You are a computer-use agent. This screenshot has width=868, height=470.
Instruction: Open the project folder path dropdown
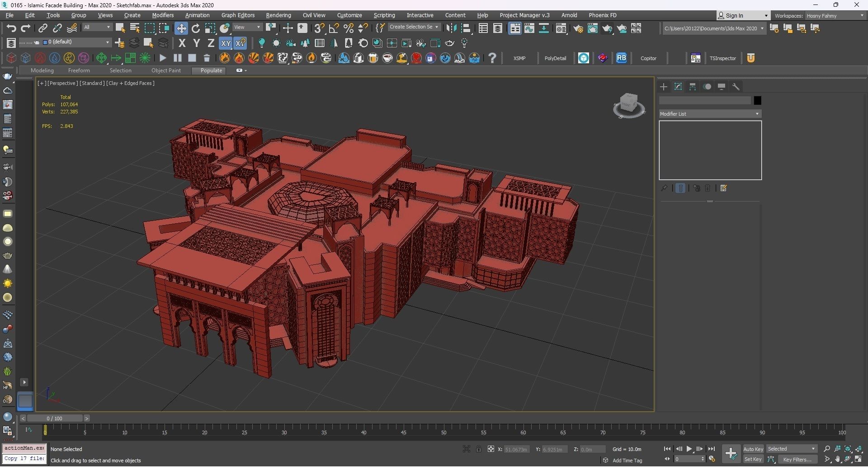tap(714, 28)
